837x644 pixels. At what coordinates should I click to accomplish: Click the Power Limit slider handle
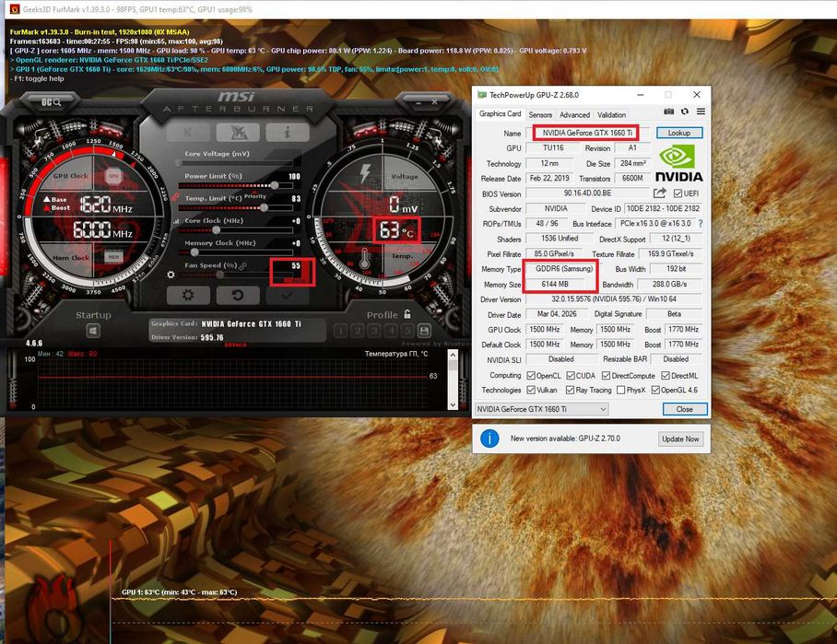pos(275,185)
